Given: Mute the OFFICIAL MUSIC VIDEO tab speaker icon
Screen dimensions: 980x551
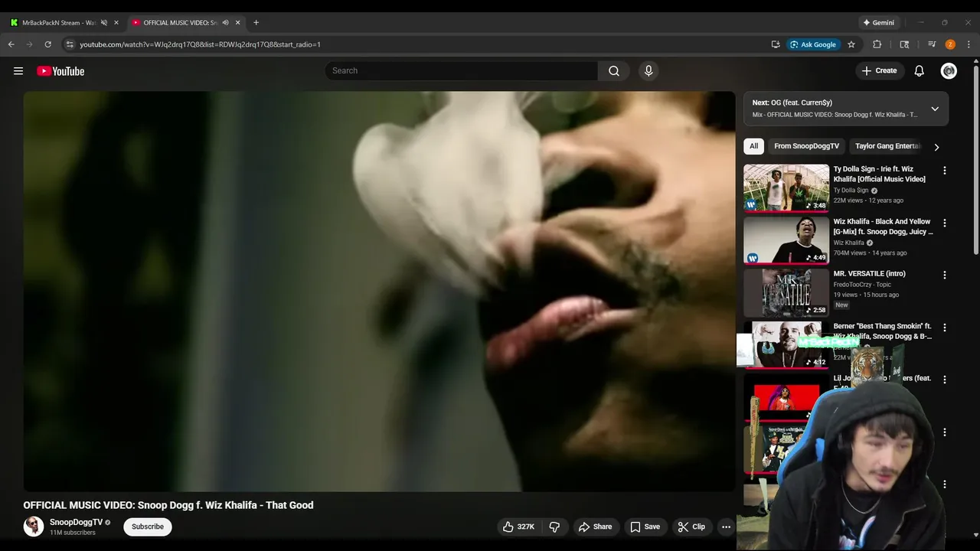Looking at the screenshot, I should (x=225, y=22).
